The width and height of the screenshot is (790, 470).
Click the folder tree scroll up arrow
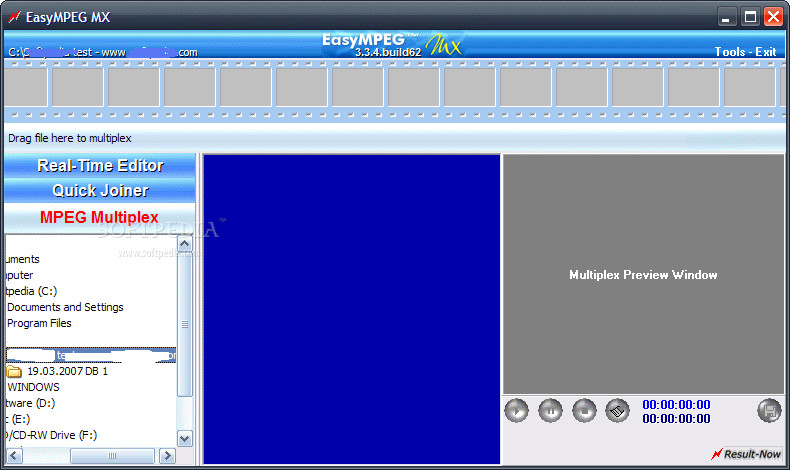click(x=185, y=244)
